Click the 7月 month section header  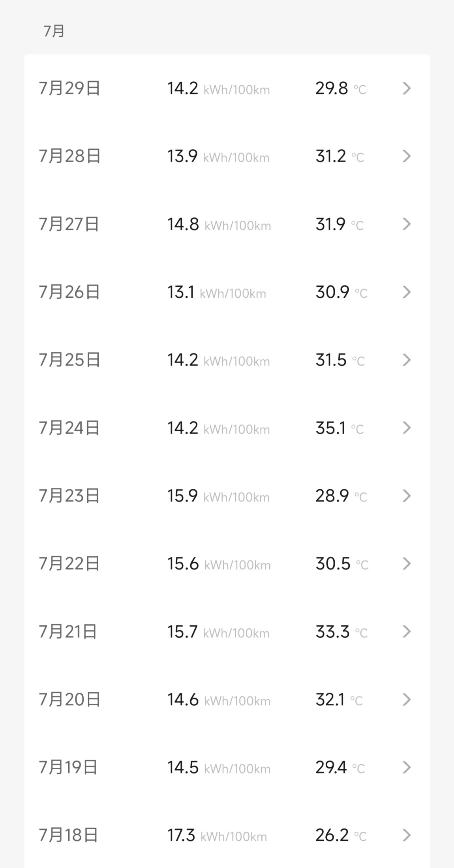tap(54, 31)
